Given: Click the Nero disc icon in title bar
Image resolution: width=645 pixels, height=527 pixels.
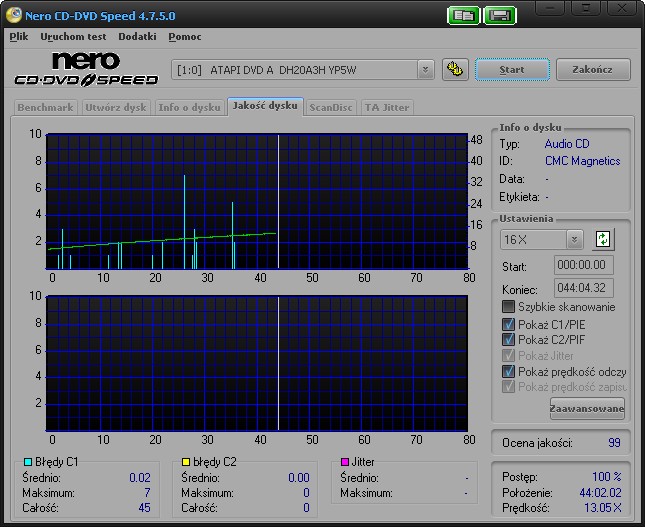Looking at the screenshot, I should coord(14,15).
